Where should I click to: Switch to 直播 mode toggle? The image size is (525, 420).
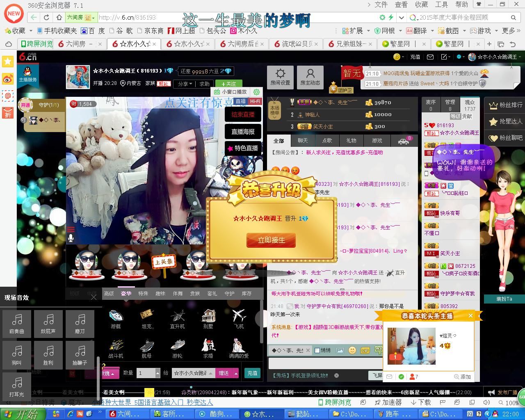coord(241,101)
